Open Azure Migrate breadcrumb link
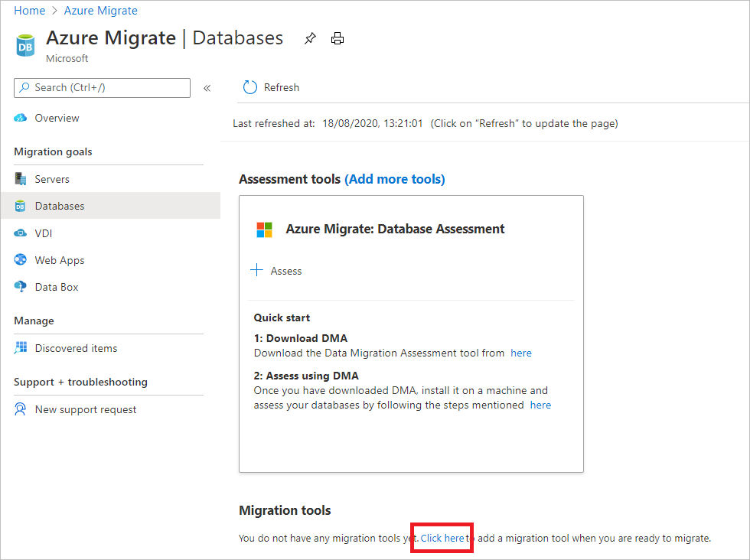This screenshot has width=750, height=560. coord(101,11)
